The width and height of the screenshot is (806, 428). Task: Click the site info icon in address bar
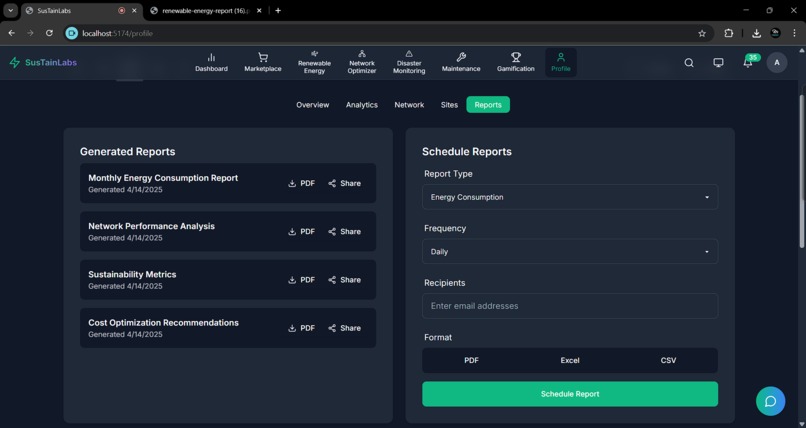click(71, 33)
